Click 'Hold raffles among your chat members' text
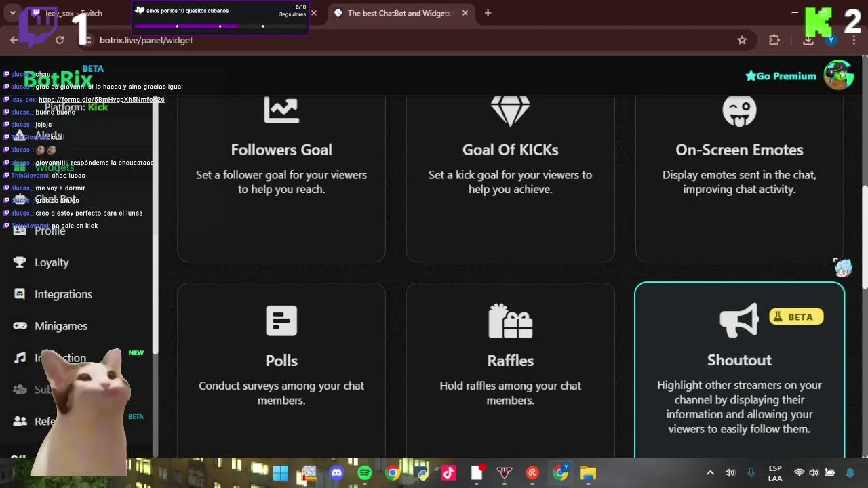 (510, 393)
